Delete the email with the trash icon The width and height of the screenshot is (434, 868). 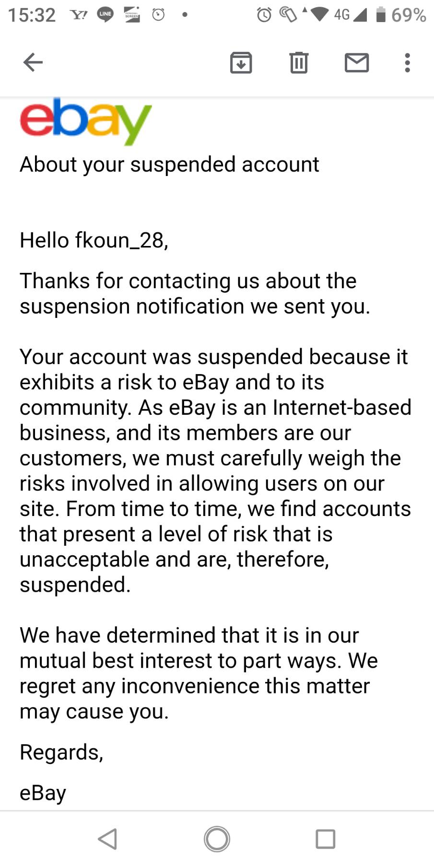tap(299, 62)
